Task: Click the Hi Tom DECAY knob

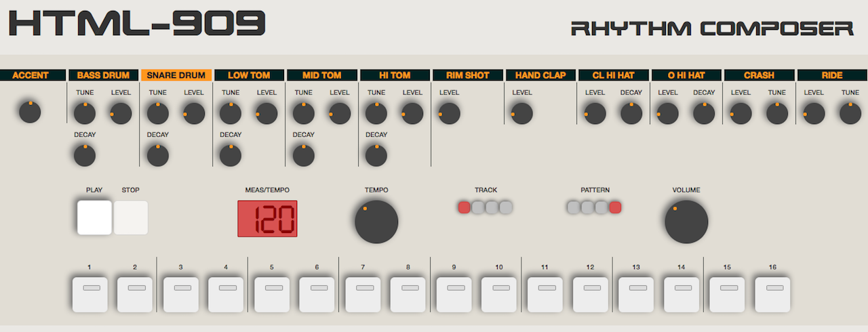Action: tap(376, 156)
